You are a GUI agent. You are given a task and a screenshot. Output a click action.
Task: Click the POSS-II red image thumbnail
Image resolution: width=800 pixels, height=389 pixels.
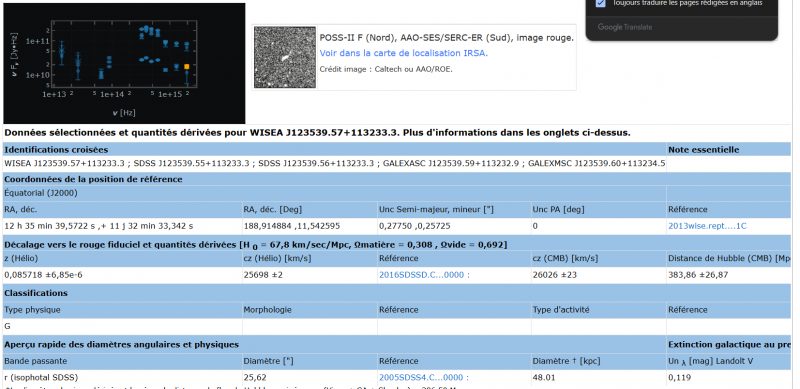pyautogui.click(x=285, y=57)
